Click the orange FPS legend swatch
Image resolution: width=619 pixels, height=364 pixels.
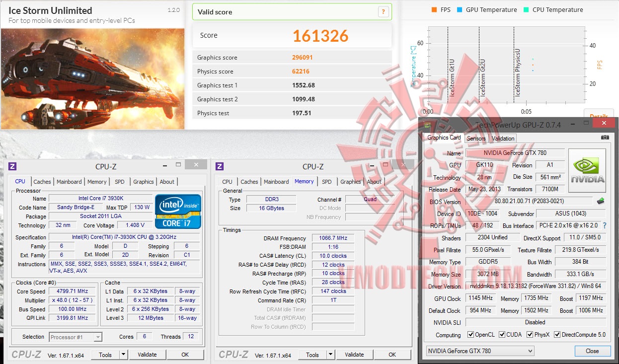coord(435,10)
